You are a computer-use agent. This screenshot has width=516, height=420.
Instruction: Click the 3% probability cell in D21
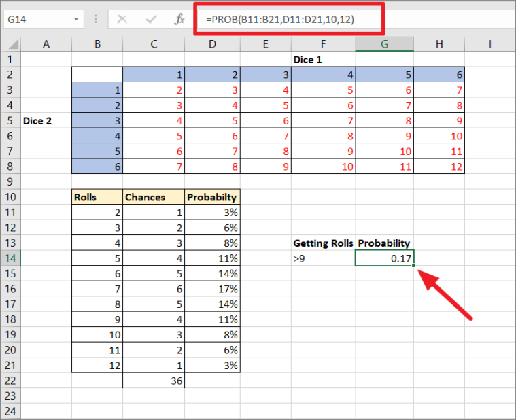tap(212, 366)
